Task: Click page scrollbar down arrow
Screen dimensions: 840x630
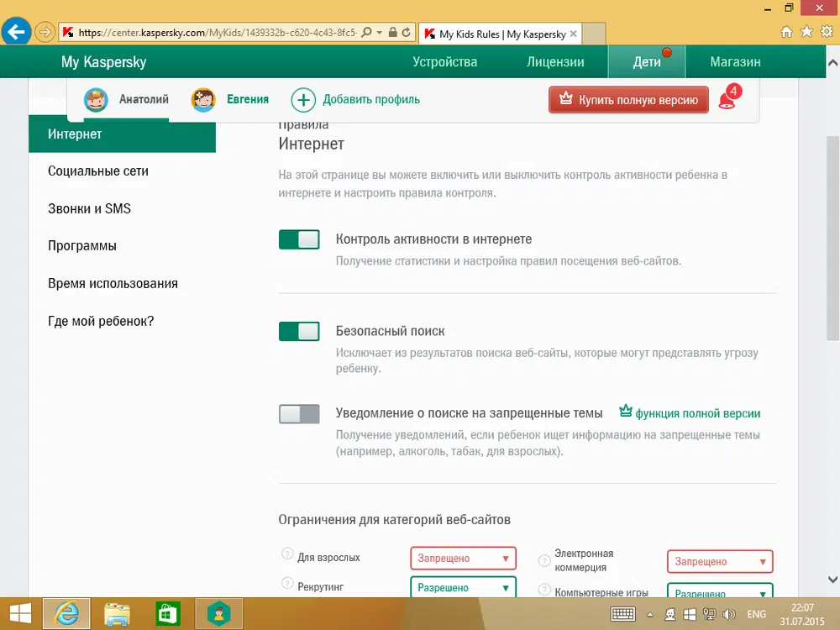Action: [832, 579]
